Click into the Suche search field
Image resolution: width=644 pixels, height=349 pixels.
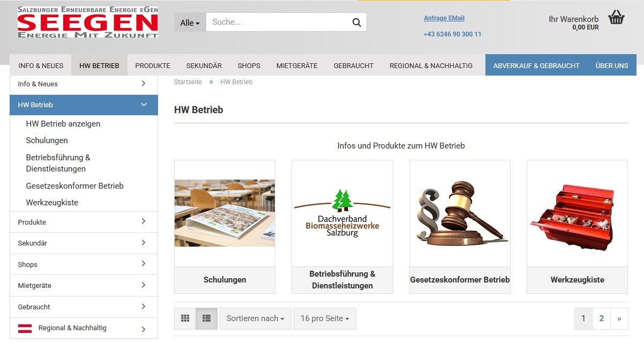(x=276, y=23)
